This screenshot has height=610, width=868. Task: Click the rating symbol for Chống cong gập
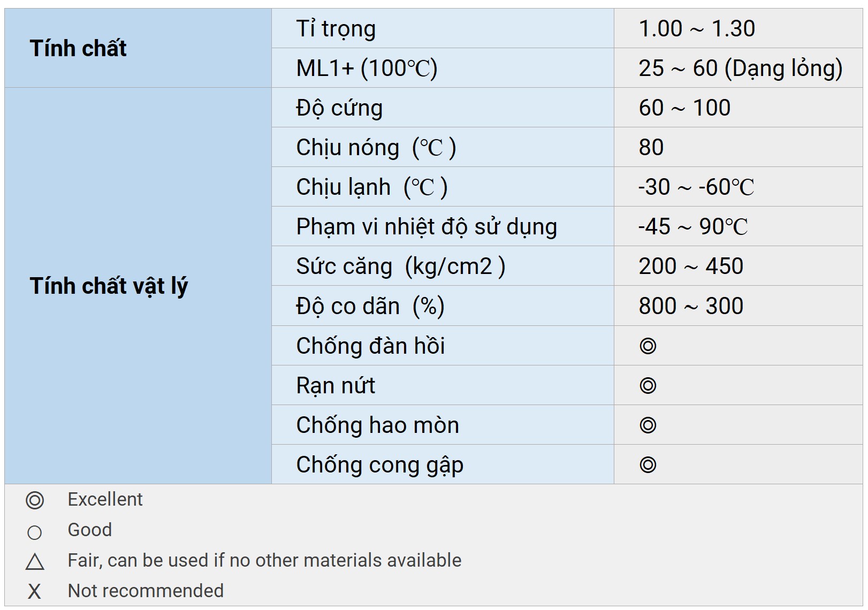pos(648,465)
